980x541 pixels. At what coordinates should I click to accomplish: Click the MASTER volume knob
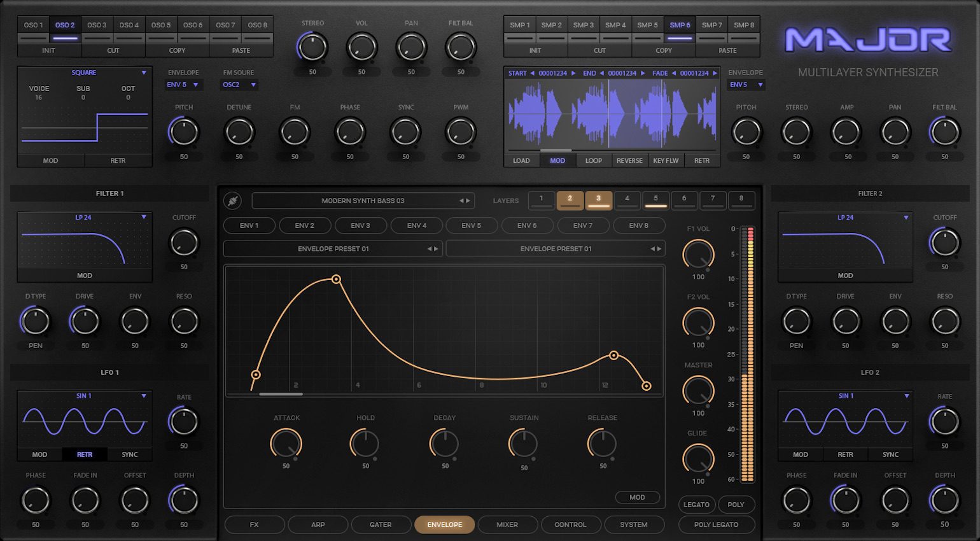pyautogui.click(x=698, y=390)
